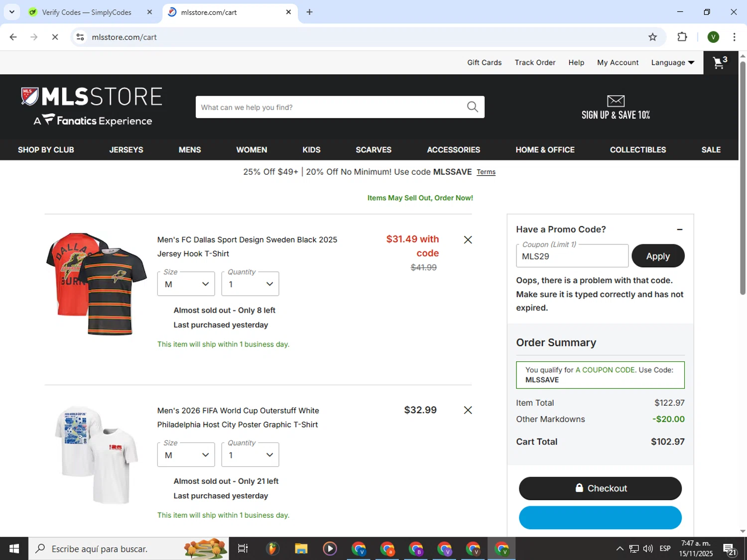Open the SCARVES menu
The width and height of the screenshot is (747, 560).
(373, 150)
